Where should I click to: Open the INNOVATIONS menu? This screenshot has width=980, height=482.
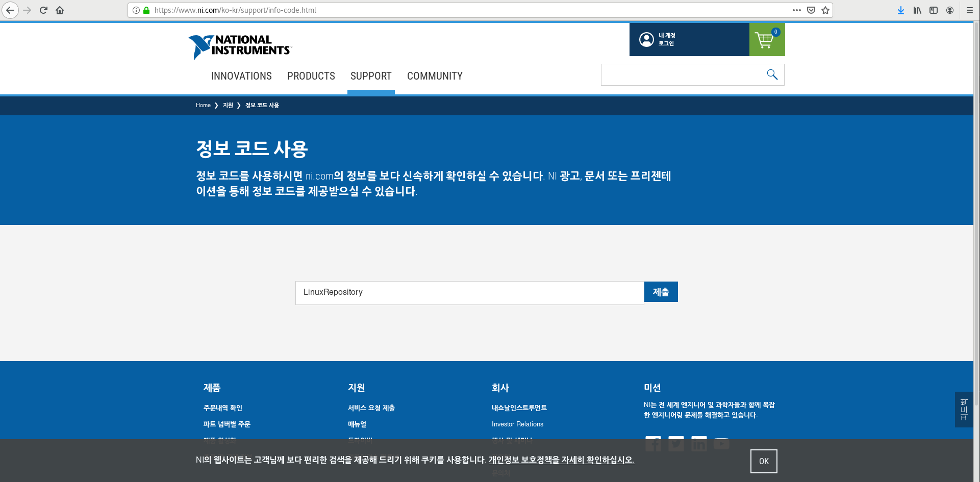tap(241, 76)
